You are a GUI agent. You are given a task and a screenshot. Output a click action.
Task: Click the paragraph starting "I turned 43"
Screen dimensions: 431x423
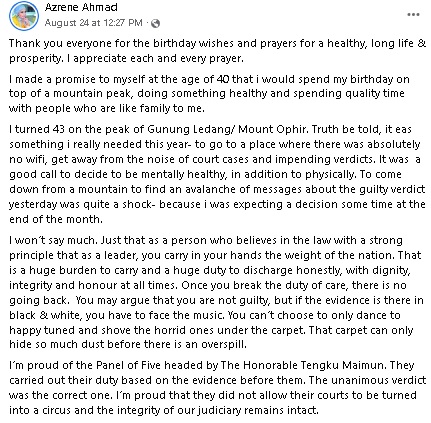coord(217,174)
